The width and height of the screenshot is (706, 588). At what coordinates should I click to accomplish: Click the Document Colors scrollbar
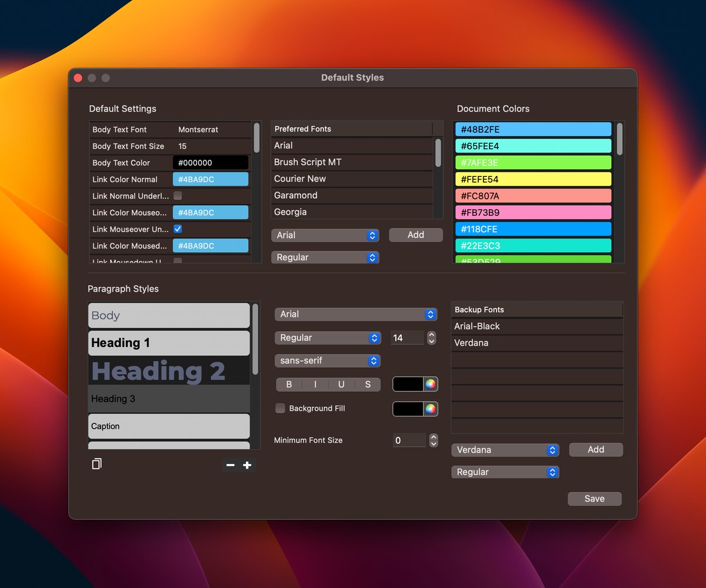coord(619,139)
